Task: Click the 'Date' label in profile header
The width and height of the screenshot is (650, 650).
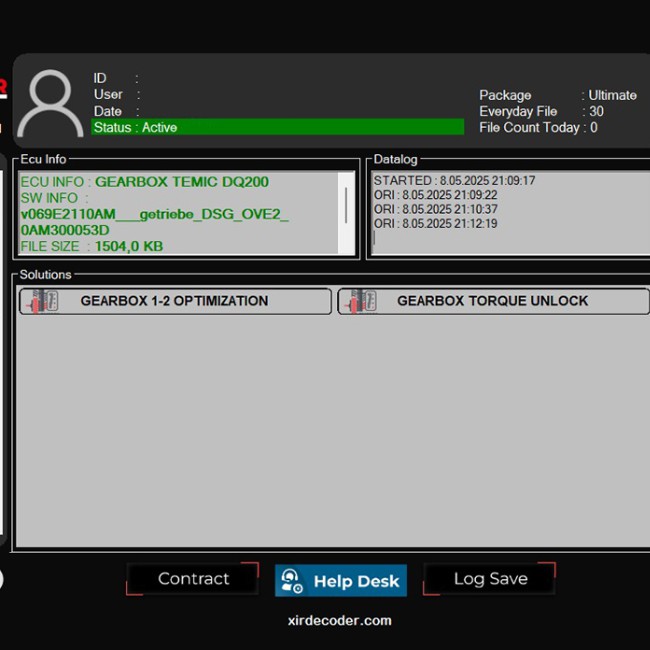Action: pos(107,111)
